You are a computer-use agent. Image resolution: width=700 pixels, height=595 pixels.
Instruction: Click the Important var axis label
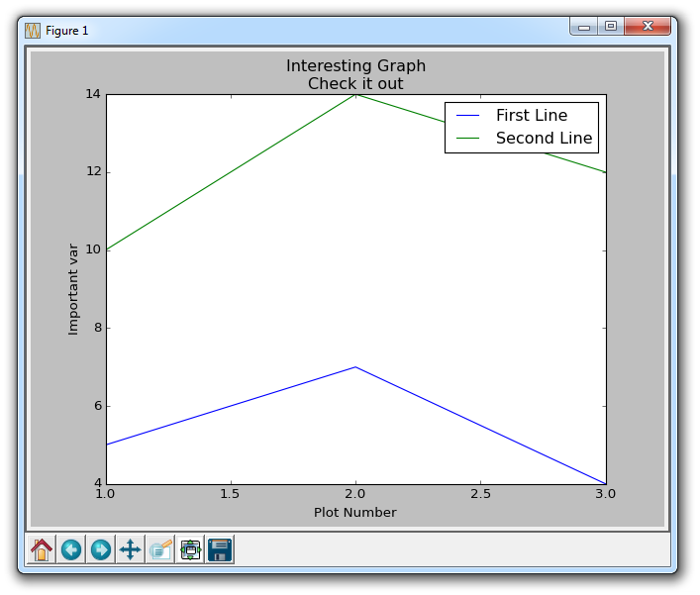pyautogui.click(x=73, y=289)
